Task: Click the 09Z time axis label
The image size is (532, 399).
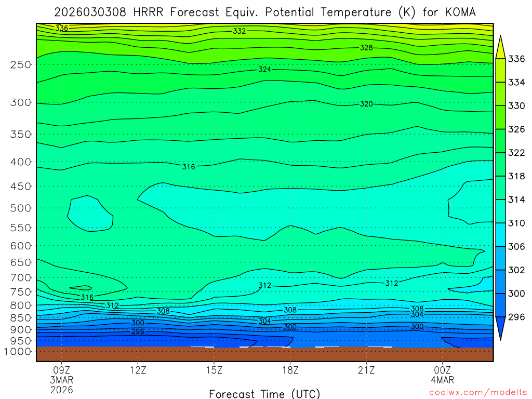Action: 62,370
